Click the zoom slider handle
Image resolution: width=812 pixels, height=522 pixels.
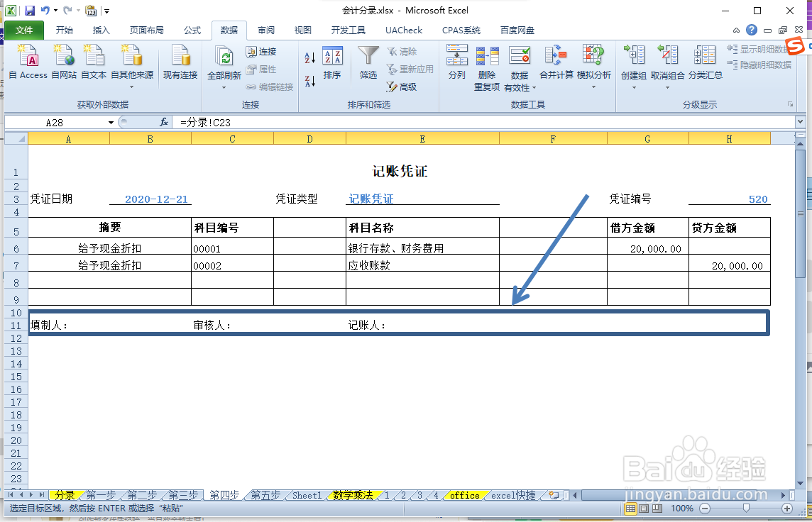point(746,509)
